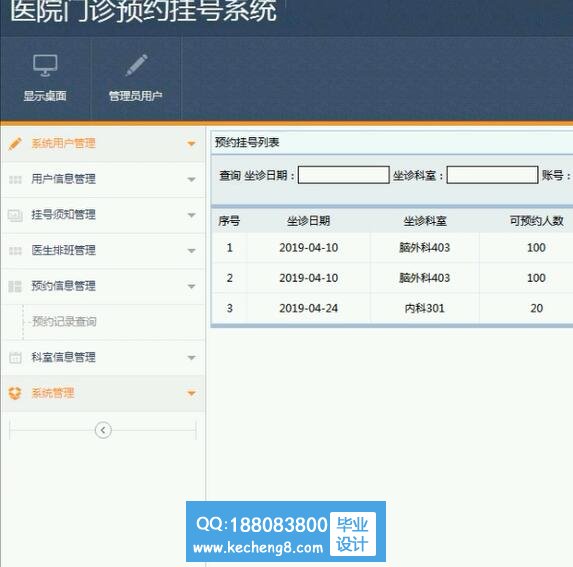Click the 坐诊科室 query input field
573x567 pixels.
492,175
